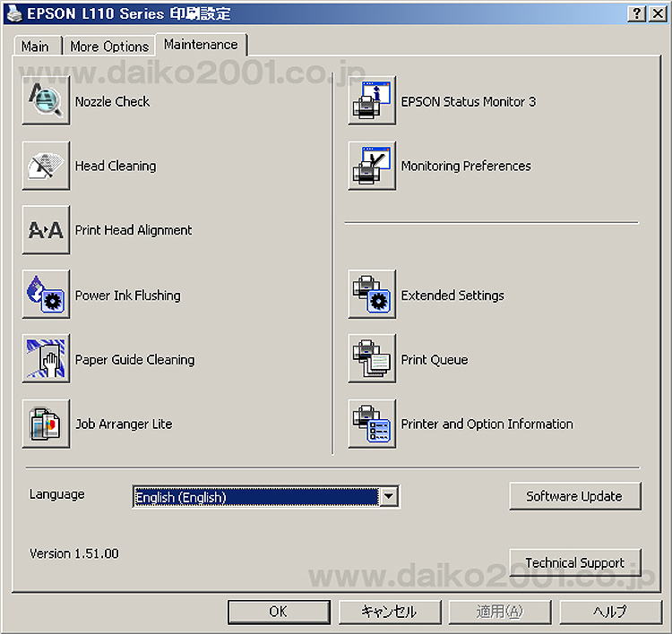Click the Head Cleaning text label
The width and height of the screenshot is (672, 634).
tap(116, 167)
